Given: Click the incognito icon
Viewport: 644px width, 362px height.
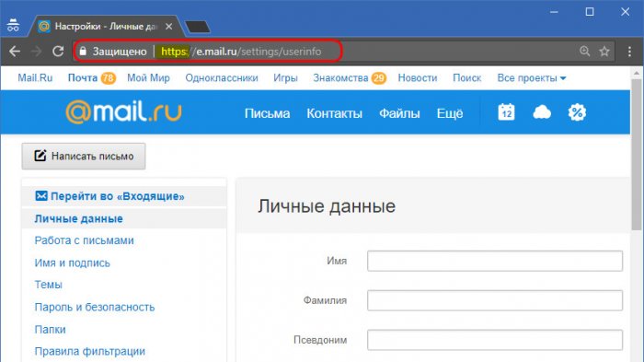Looking at the screenshot, I should coord(13,25).
